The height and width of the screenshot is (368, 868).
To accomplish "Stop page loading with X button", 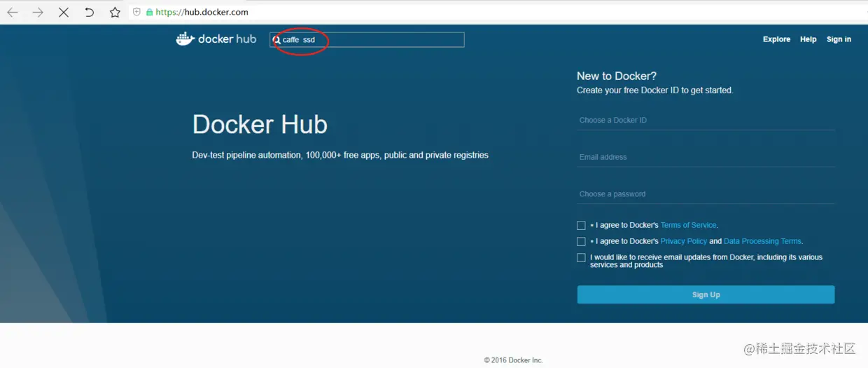I will (x=64, y=12).
